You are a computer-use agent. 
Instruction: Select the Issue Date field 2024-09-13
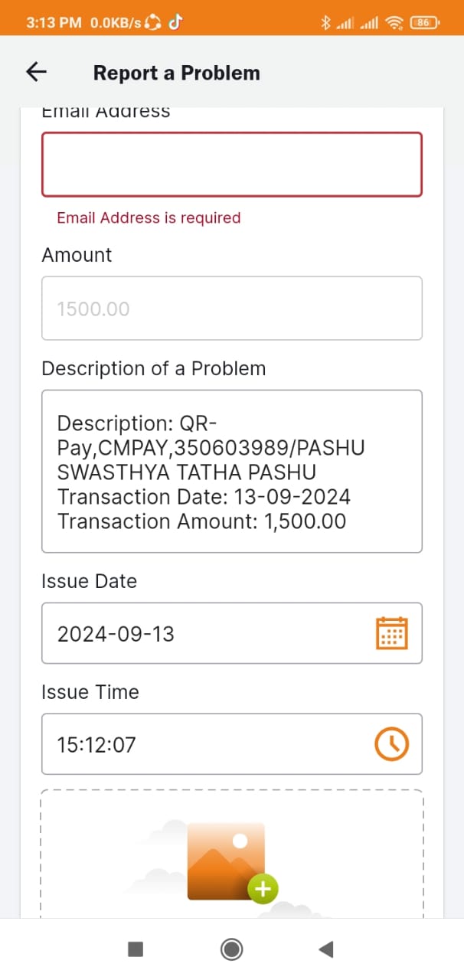pyautogui.click(x=232, y=633)
